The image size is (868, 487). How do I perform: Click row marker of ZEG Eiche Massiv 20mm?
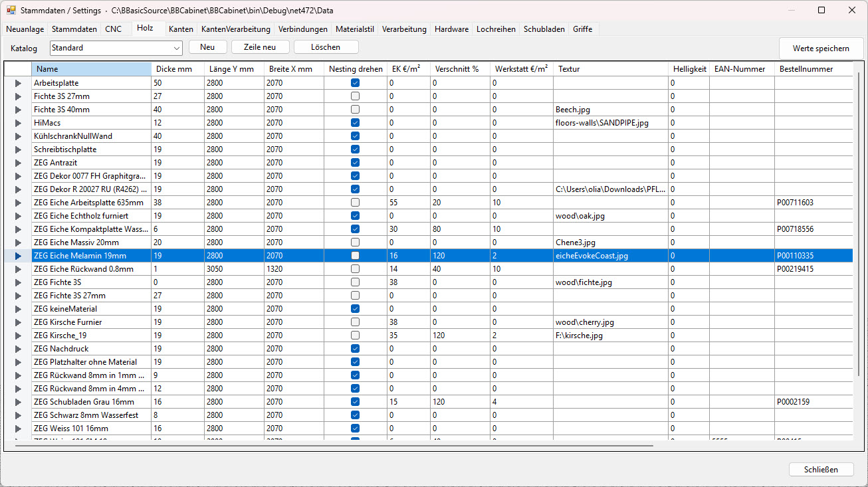point(18,243)
